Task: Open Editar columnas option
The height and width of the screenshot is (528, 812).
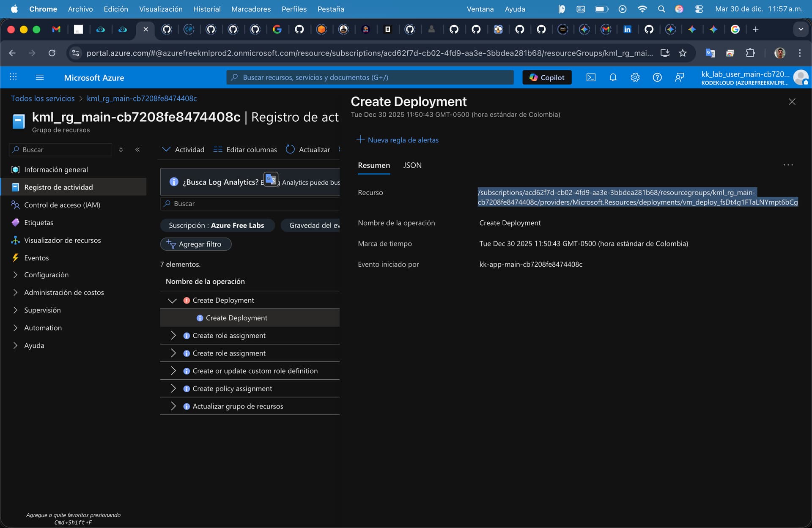Action: pos(245,149)
